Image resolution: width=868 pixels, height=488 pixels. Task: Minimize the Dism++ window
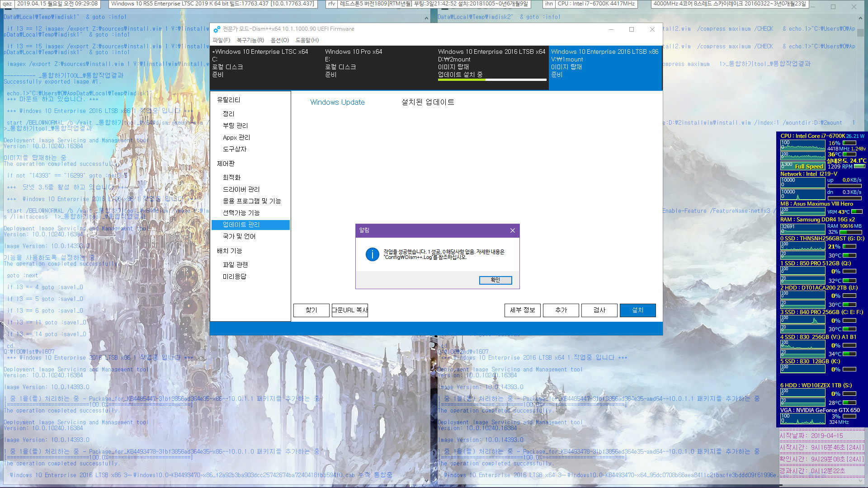(611, 29)
